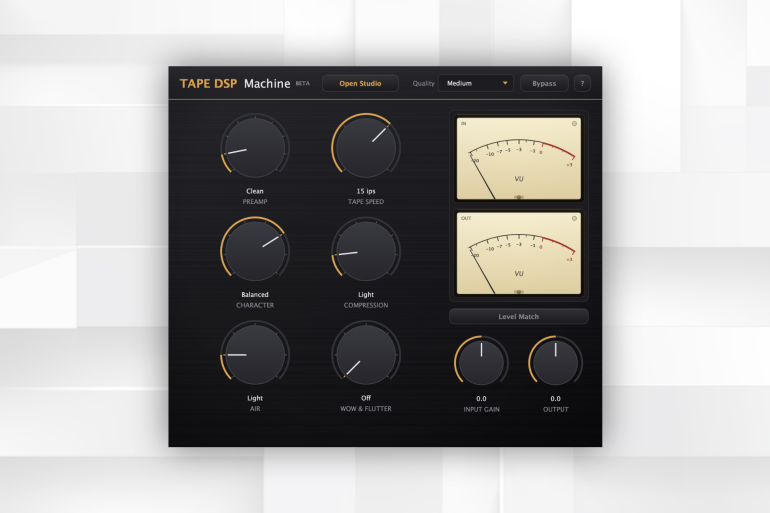The height and width of the screenshot is (513, 770).
Task: Click the Input Gain 0.0 value
Action: point(481,399)
